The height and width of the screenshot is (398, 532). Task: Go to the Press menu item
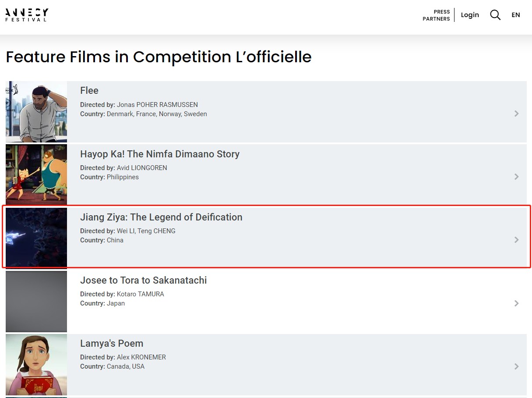(x=442, y=12)
